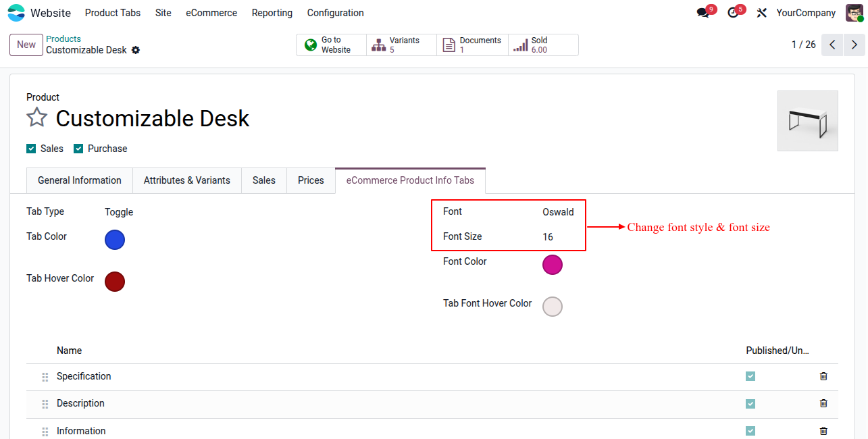Create a New product record
868x439 pixels.
[26, 45]
